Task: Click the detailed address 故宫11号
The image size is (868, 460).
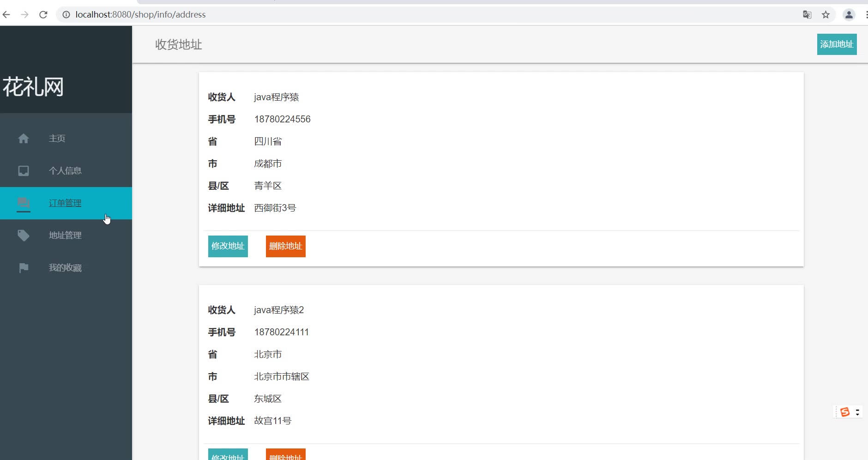Action: (x=273, y=421)
